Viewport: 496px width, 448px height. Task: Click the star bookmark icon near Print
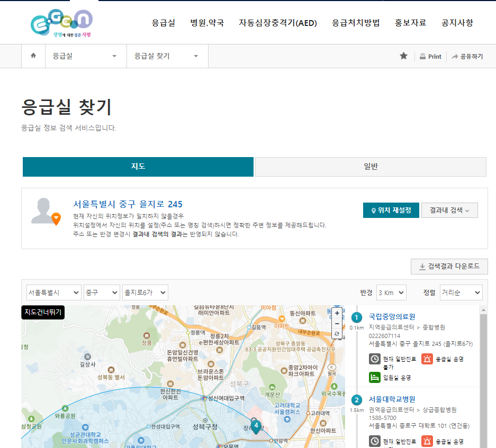(x=403, y=56)
